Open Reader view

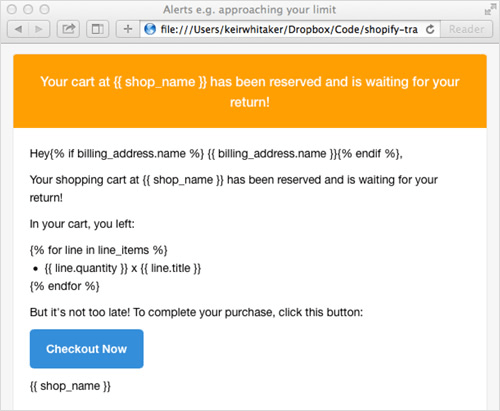[466, 29]
